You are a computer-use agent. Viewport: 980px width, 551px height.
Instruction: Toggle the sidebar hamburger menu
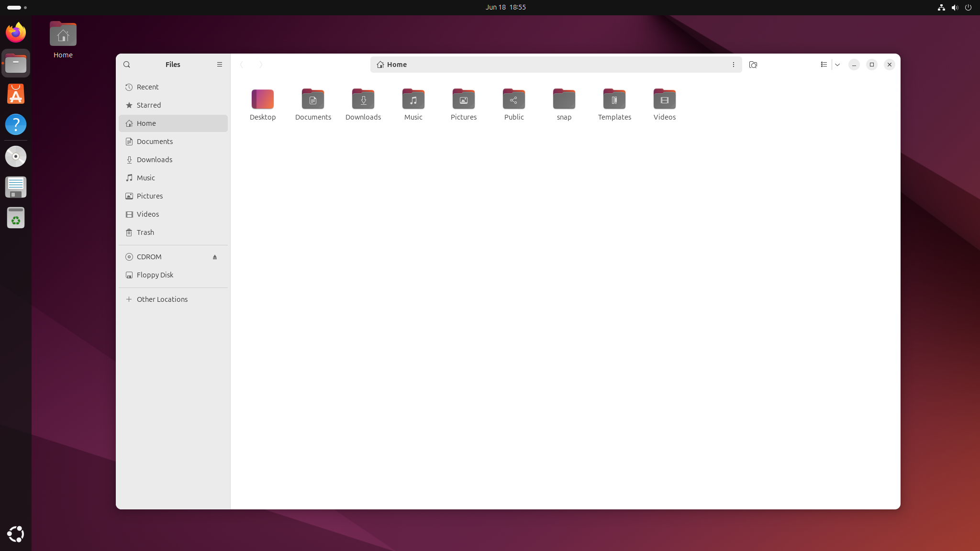pyautogui.click(x=219, y=65)
